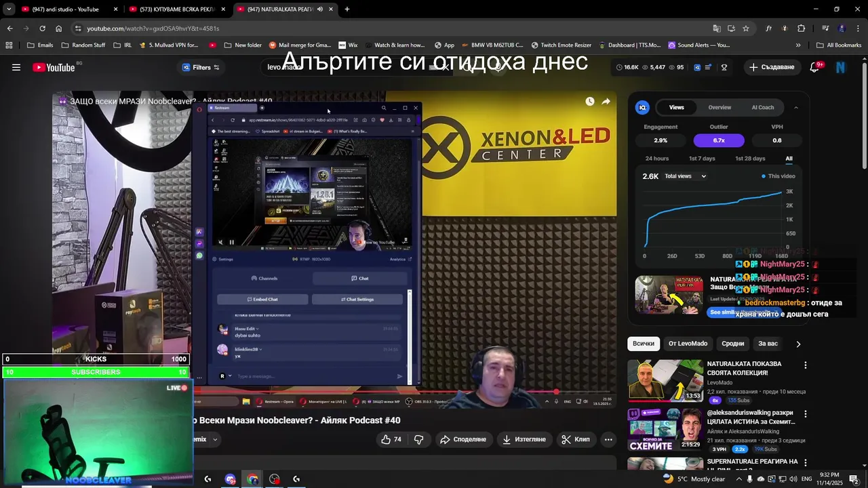Click the 6.7x Outlier pill

coord(719,140)
